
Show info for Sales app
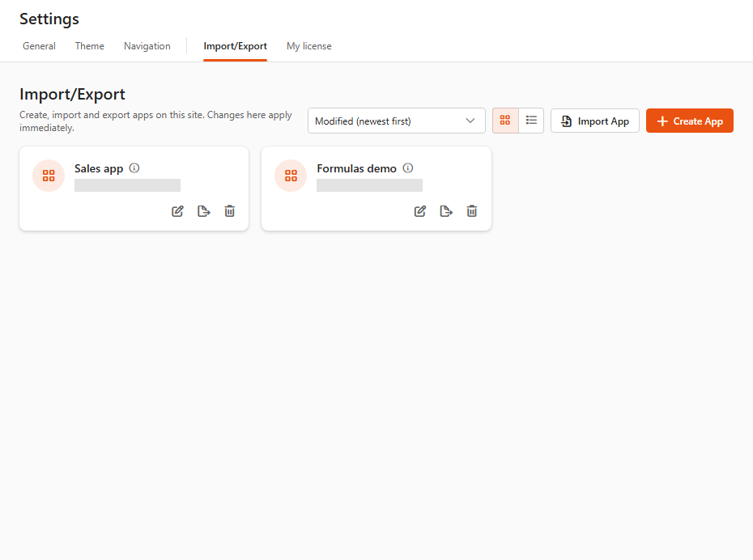point(134,168)
